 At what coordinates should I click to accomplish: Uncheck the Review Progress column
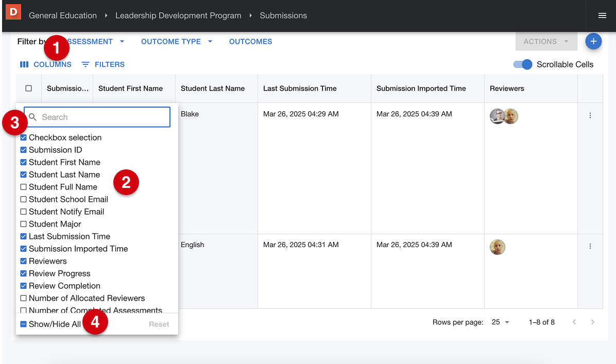click(24, 273)
